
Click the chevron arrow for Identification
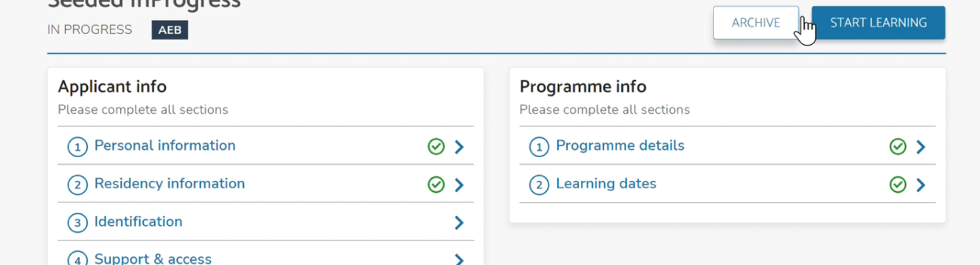[x=459, y=222]
